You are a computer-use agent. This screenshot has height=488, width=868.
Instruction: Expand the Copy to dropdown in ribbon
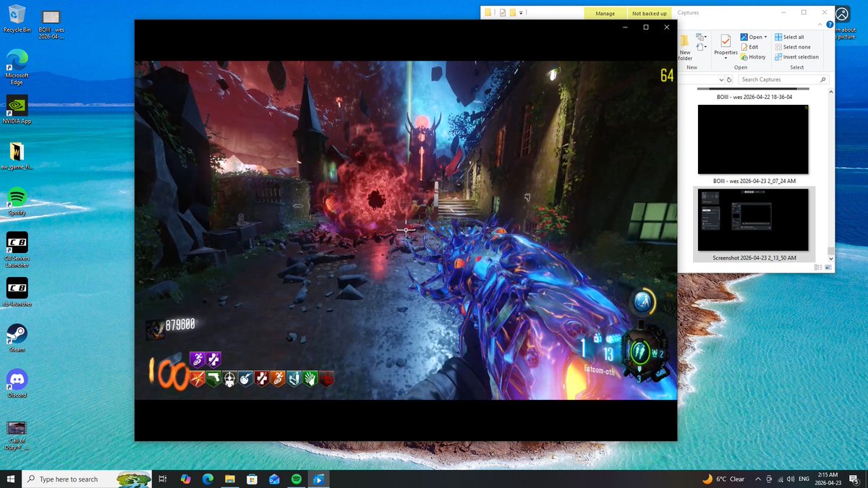(x=705, y=37)
